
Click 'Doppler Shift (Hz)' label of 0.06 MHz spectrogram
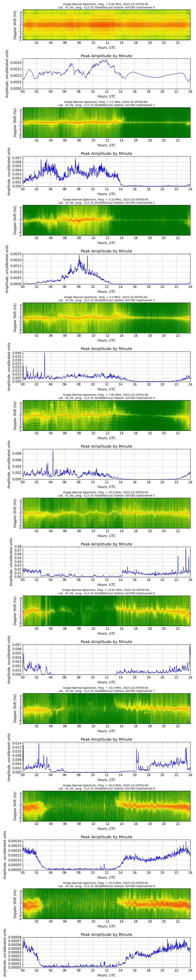(x=15, y=25)
